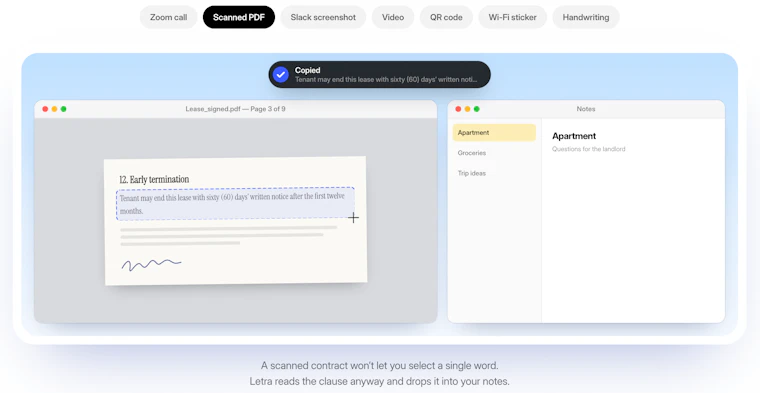Viewport: 760px width, 393px height.
Task: Click the Copied notification title
Action: point(307,70)
